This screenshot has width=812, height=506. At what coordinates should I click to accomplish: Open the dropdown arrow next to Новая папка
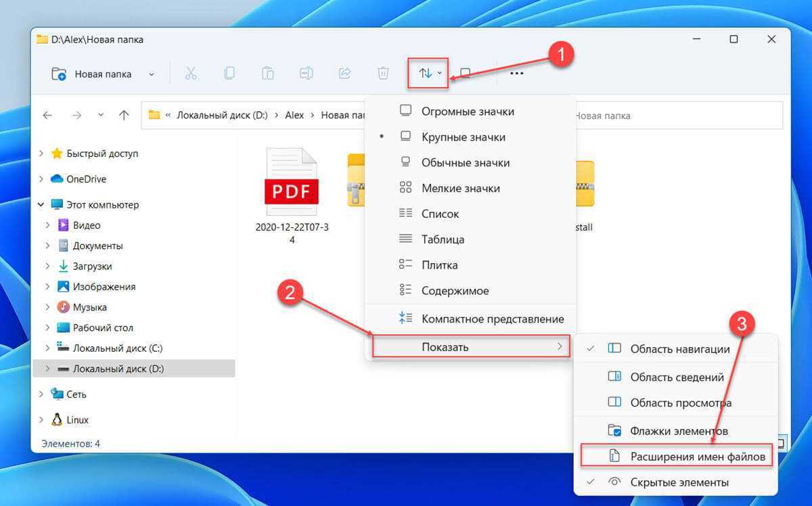(x=151, y=74)
